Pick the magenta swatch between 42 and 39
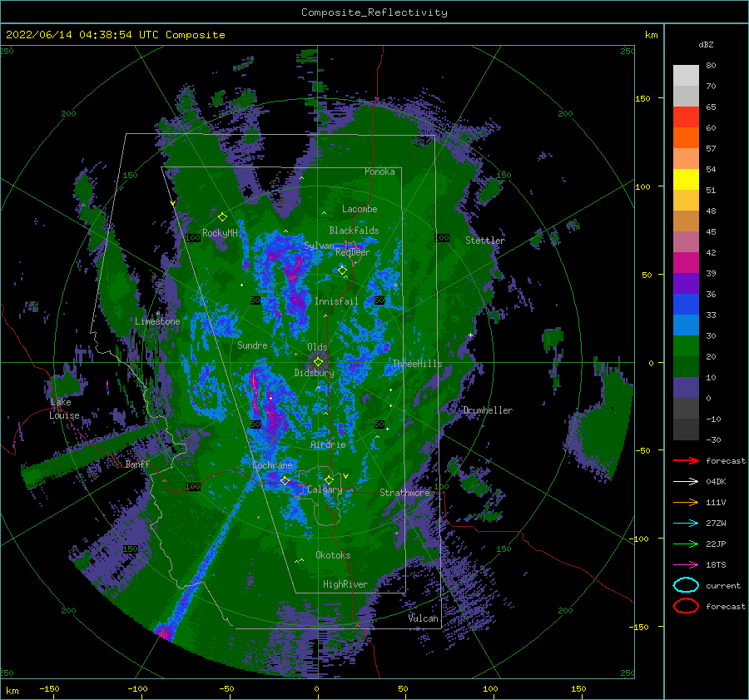The image size is (749, 700). (686, 263)
